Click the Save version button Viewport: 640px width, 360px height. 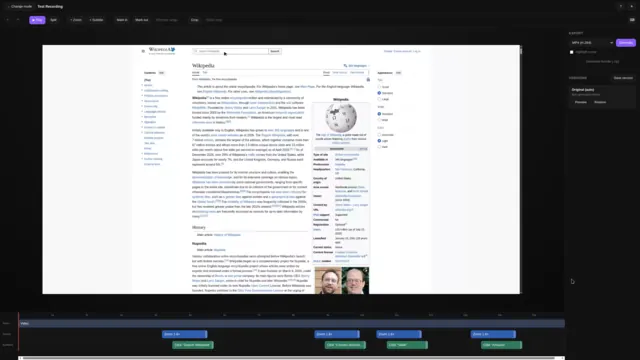(623, 78)
